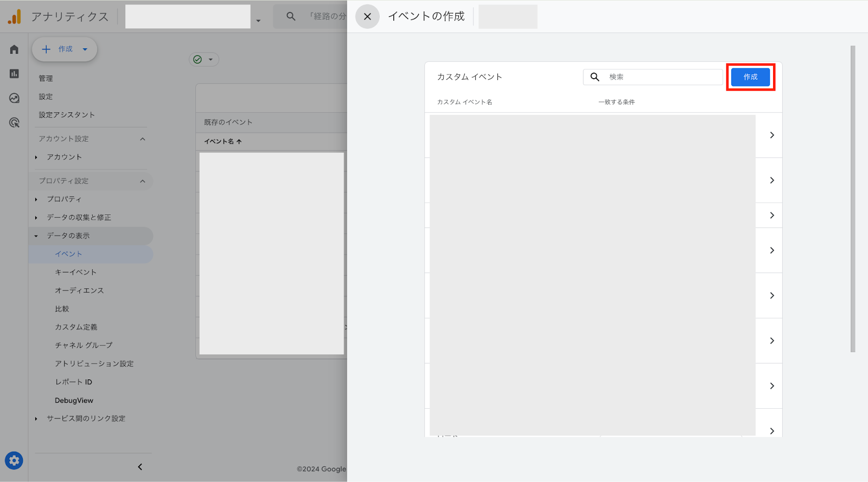Click the magnifier icon in the カスタム イベント search
Viewport: 868px width, 482px height.
coord(595,77)
